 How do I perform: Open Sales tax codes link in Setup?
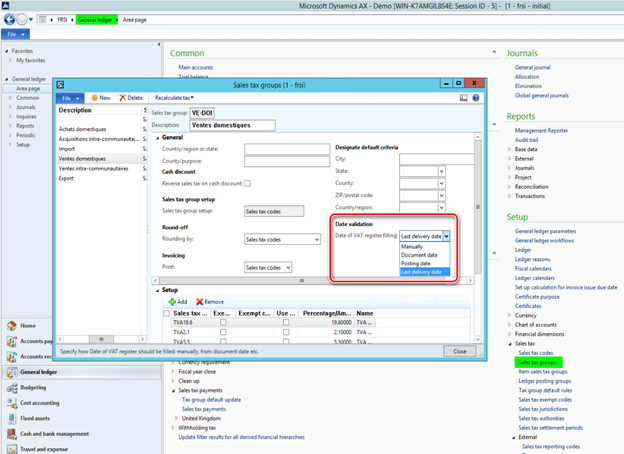click(x=536, y=353)
